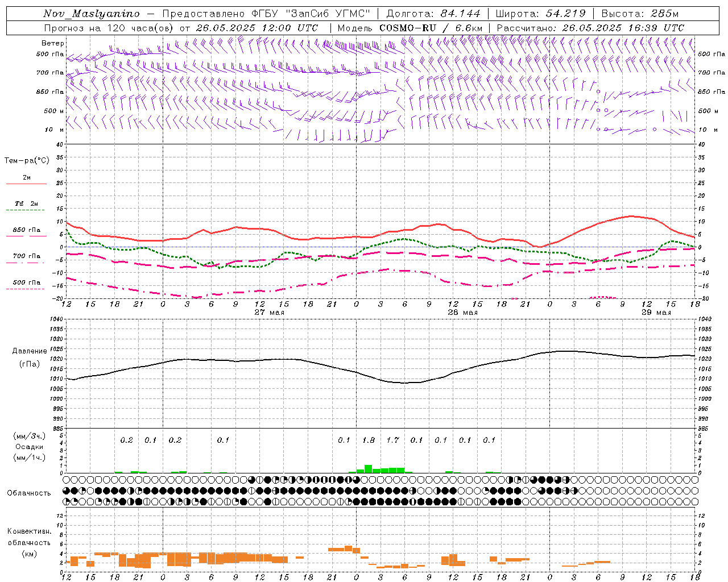Click the '1.7' precipitation amount value
The height and width of the screenshot is (582, 728).
tap(392, 440)
